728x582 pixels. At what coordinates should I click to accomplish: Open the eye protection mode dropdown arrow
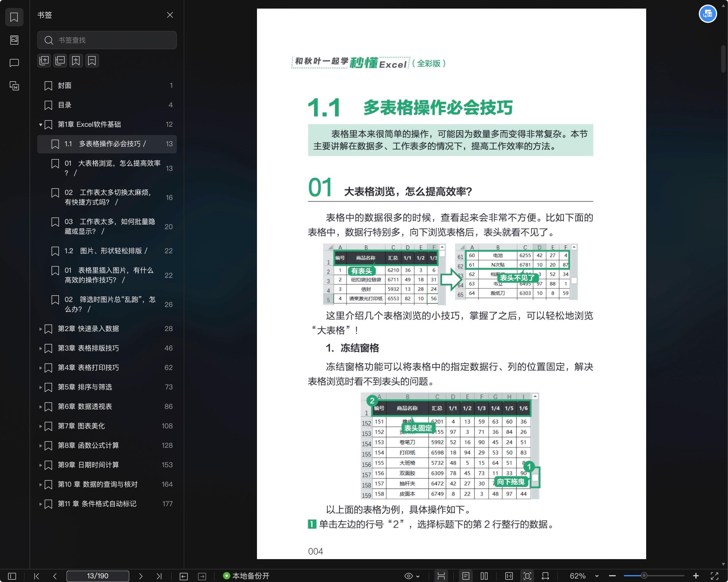tap(418, 576)
